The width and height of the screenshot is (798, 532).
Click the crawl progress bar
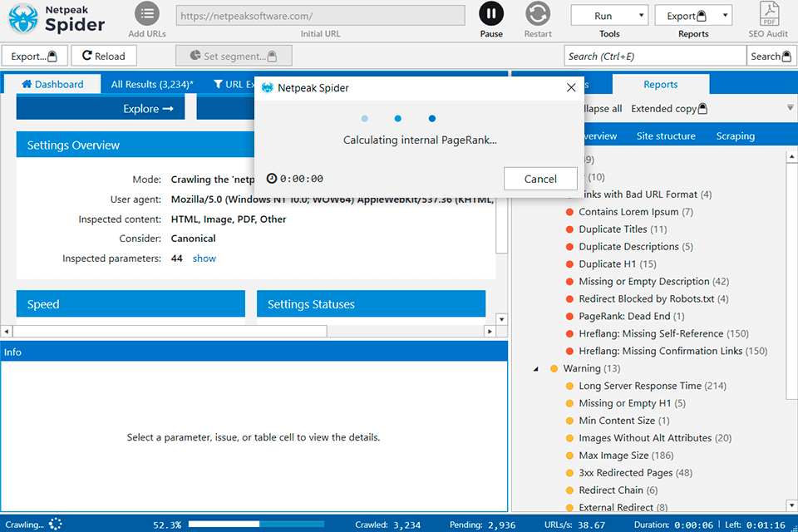pos(256,524)
